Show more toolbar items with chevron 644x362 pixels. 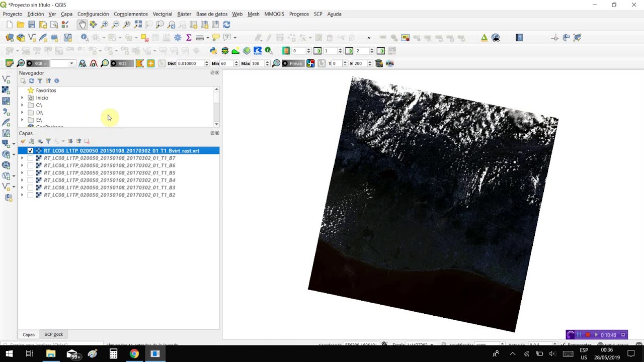click(369, 38)
